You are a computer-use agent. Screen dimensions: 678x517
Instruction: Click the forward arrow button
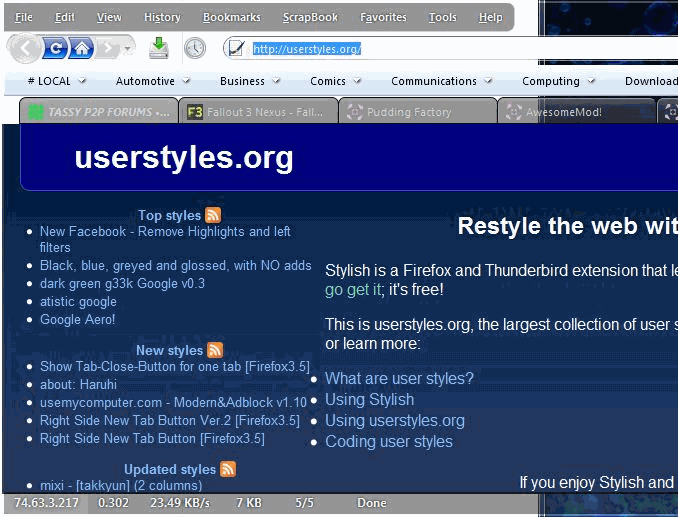[x=108, y=48]
